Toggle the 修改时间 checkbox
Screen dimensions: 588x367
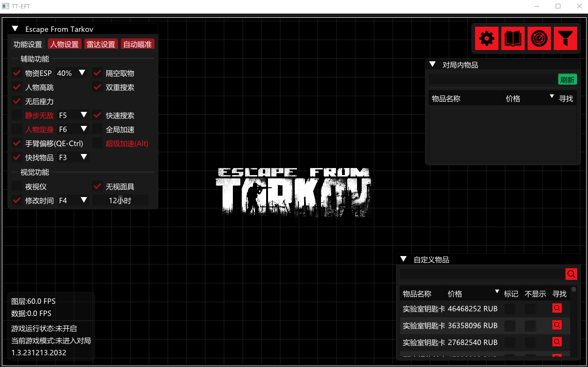tap(17, 200)
